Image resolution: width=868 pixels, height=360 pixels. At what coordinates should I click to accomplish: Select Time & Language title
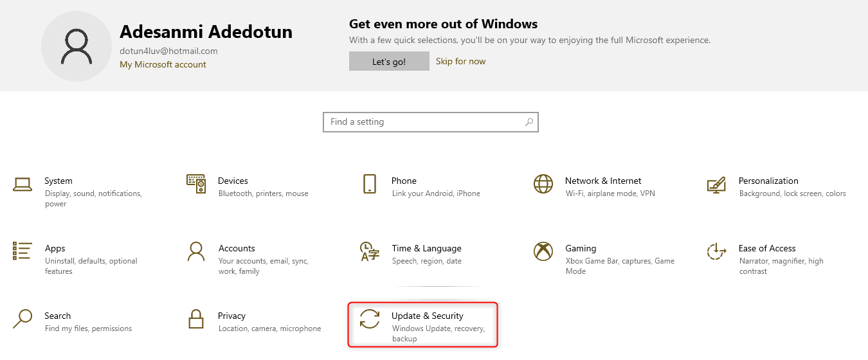(x=426, y=248)
